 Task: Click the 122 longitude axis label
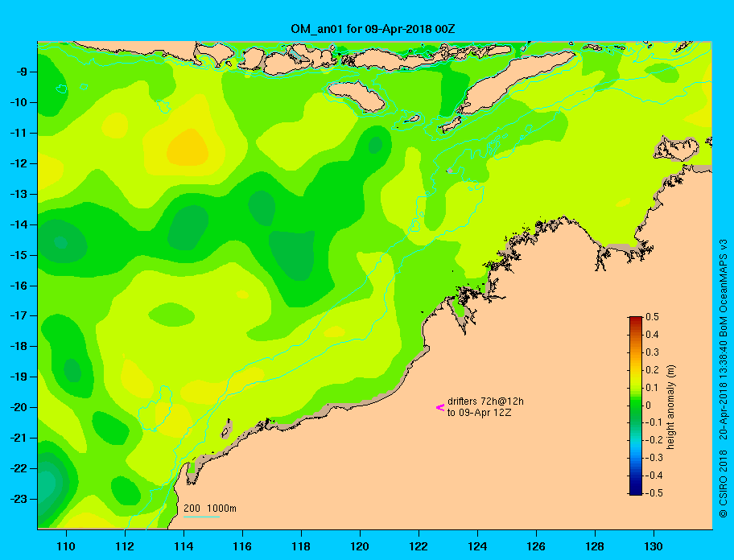coord(419,546)
